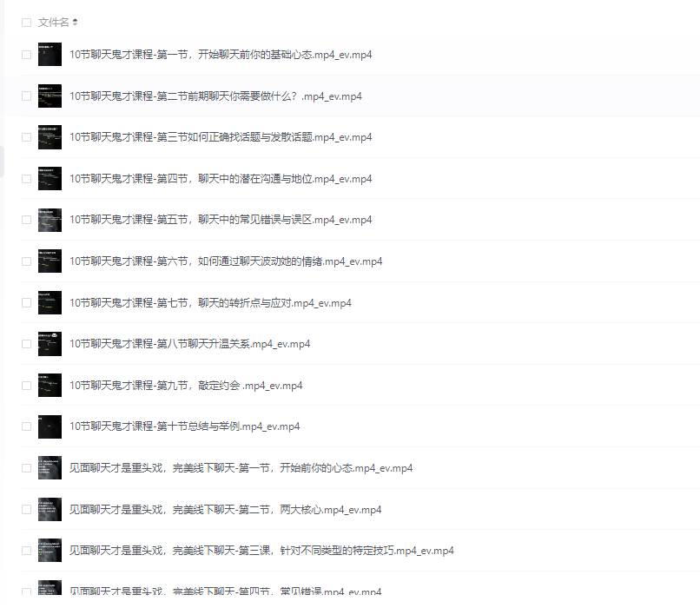Image resolution: width=700 pixels, height=608 pixels.
Task: Sort the list by the 文件名 column arrow
Action: click(75, 22)
